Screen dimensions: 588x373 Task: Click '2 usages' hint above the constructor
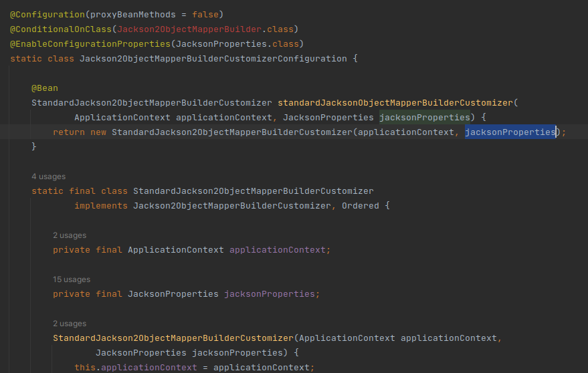[x=70, y=324]
